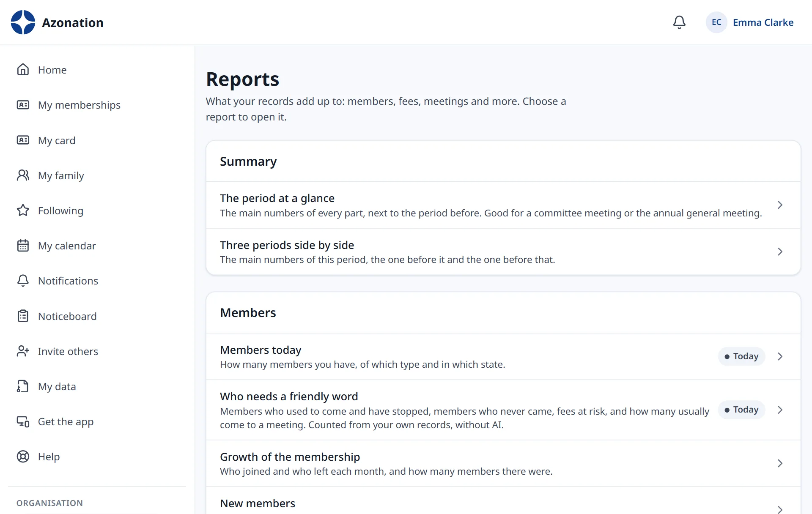Click the Get the app devices icon

[23, 421]
